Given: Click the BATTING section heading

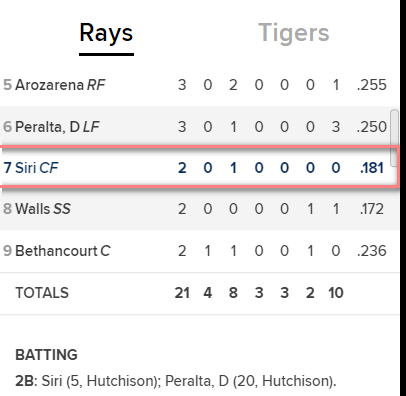Looking at the screenshot, I should click(46, 355).
